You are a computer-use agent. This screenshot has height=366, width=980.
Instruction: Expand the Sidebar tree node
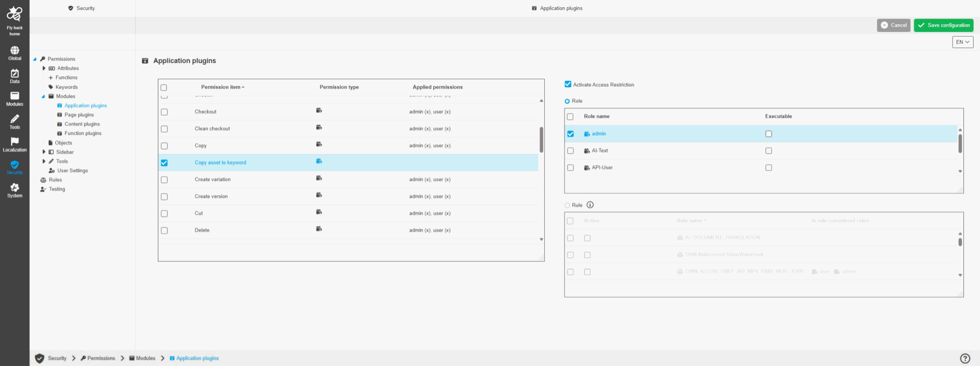pyautogui.click(x=44, y=152)
